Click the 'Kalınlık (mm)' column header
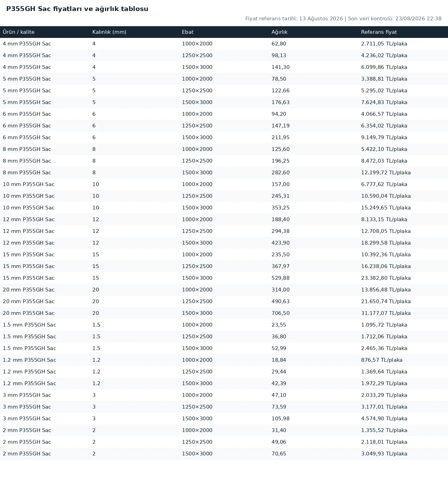Image resolution: width=448 pixels, height=483 pixels. (x=109, y=32)
